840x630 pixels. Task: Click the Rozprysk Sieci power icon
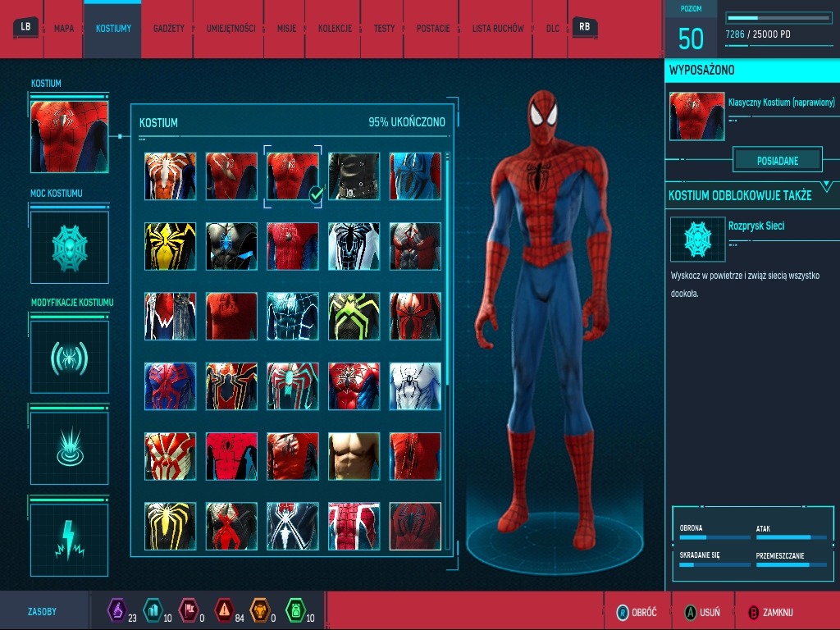point(697,239)
